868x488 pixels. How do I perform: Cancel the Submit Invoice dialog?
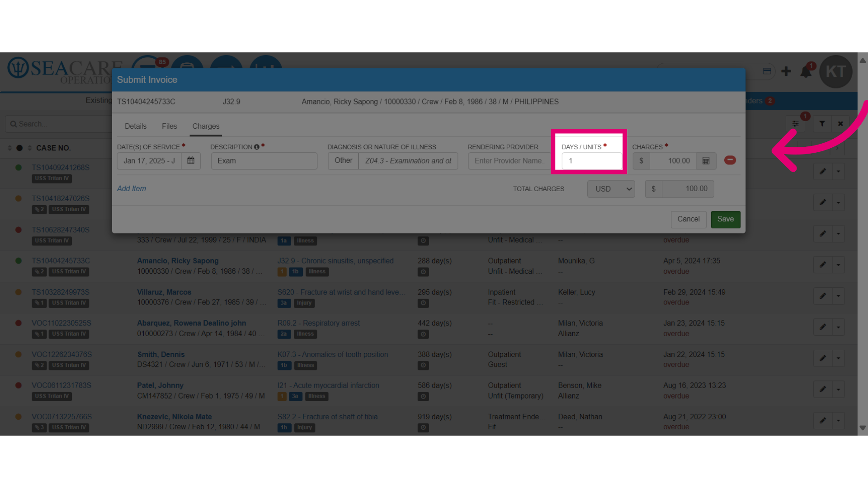click(688, 219)
